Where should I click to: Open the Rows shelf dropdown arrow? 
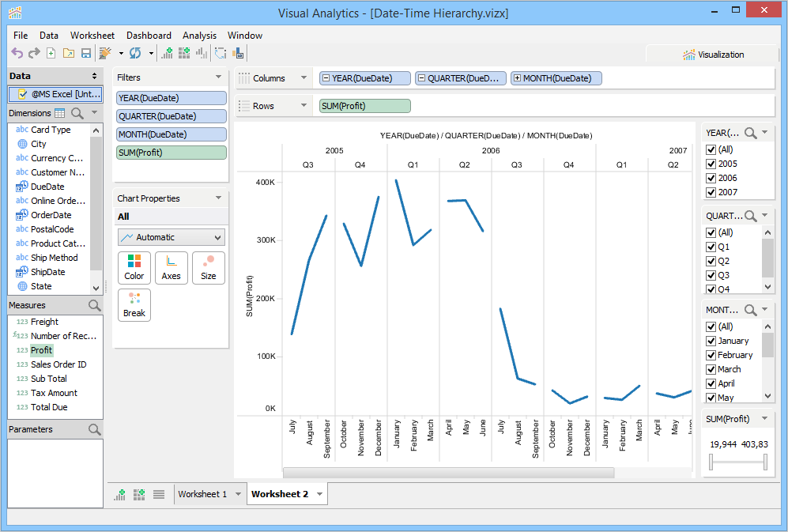pos(304,105)
